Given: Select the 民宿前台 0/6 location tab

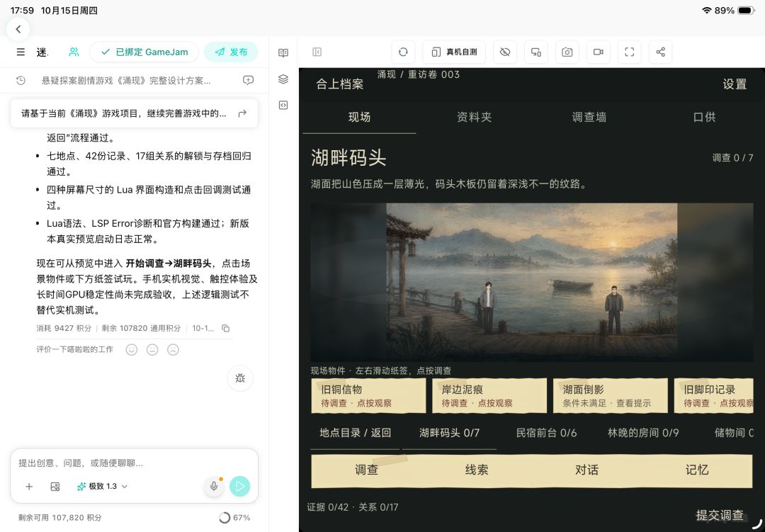Looking at the screenshot, I should [546, 433].
